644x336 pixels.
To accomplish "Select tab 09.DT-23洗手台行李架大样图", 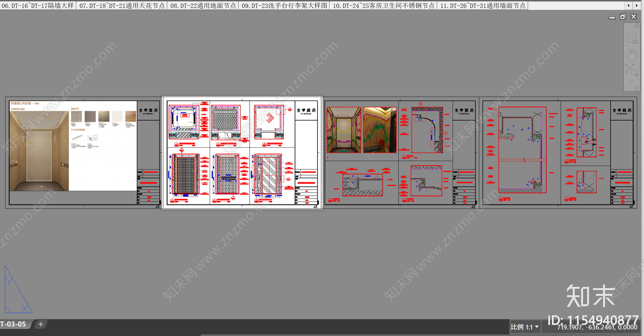I will click(285, 6).
